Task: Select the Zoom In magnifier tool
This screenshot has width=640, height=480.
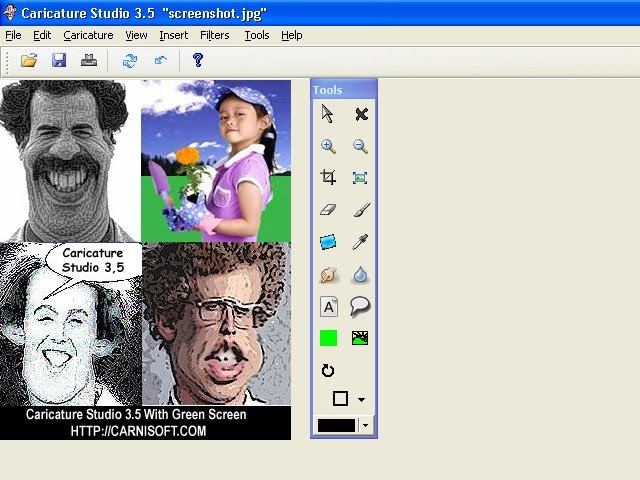Action: pyautogui.click(x=329, y=146)
